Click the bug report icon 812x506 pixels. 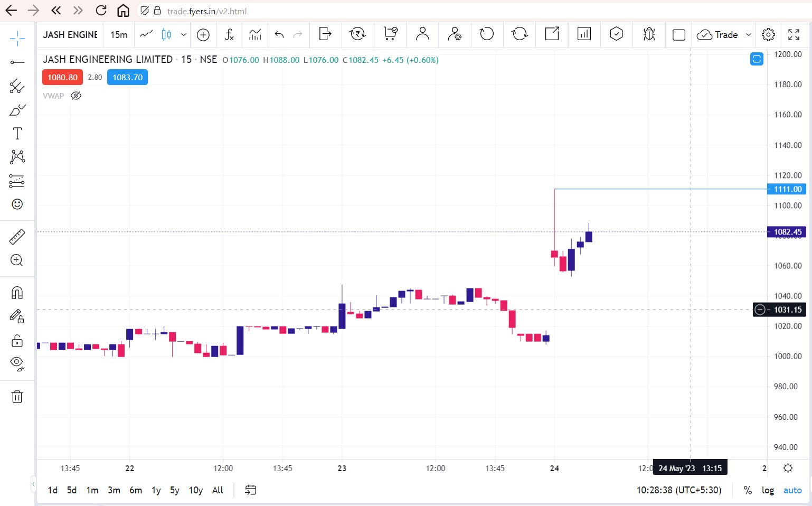coord(649,34)
